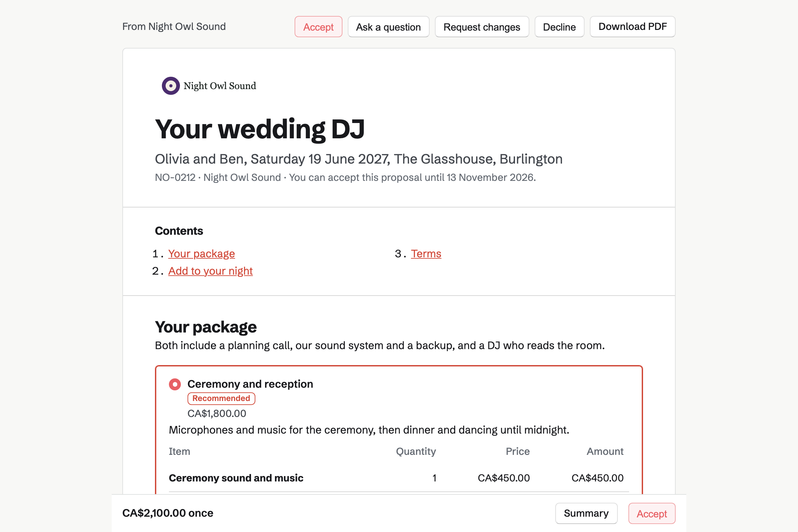Jump to Your package section link
The height and width of the screenshot is (532, 798).
(x=201, y=253)
